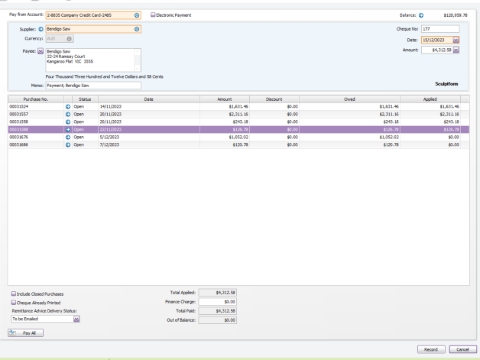
Task: Open detail arrow for purchase 00001558
Action: click(68, 122)
